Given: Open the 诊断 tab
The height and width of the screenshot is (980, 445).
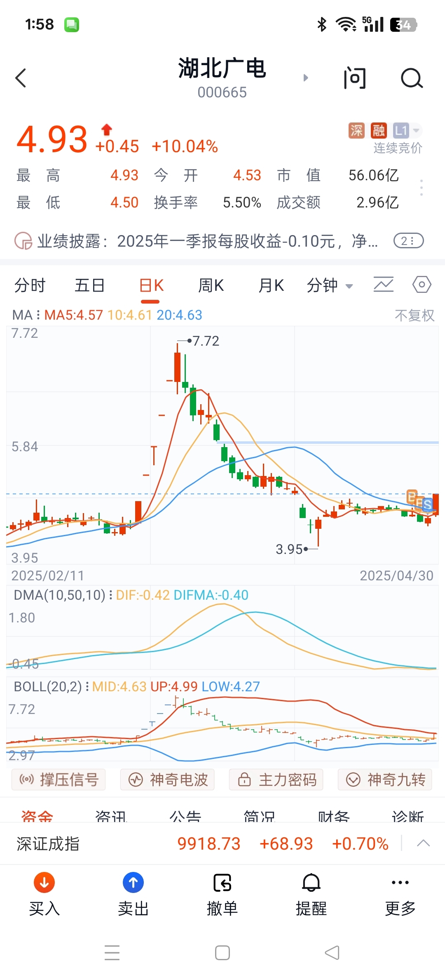Looking at the screenshot, I should (408, 816).
